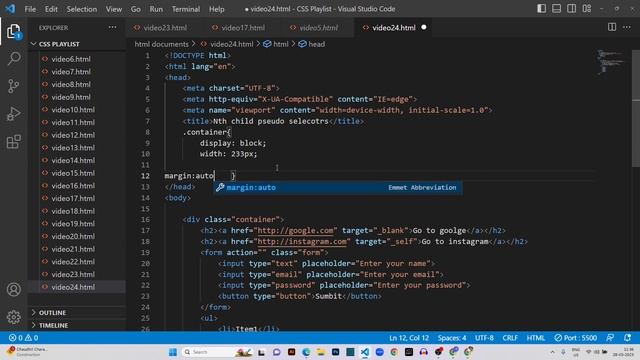Open the File menu

(30, 9)
